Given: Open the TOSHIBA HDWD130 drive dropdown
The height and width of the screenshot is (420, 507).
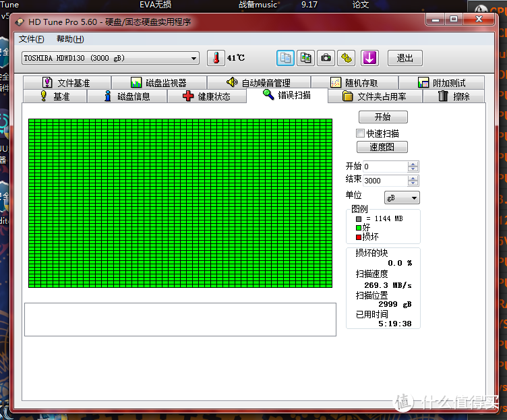Looking at the screenshot, I should tap(111, 58).
